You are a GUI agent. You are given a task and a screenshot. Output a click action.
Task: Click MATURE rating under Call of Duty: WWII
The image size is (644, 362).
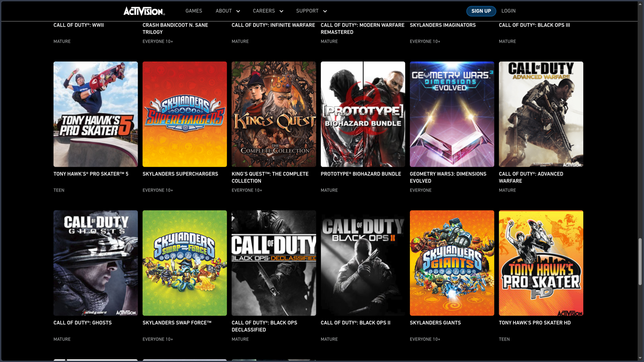point(62,42)
